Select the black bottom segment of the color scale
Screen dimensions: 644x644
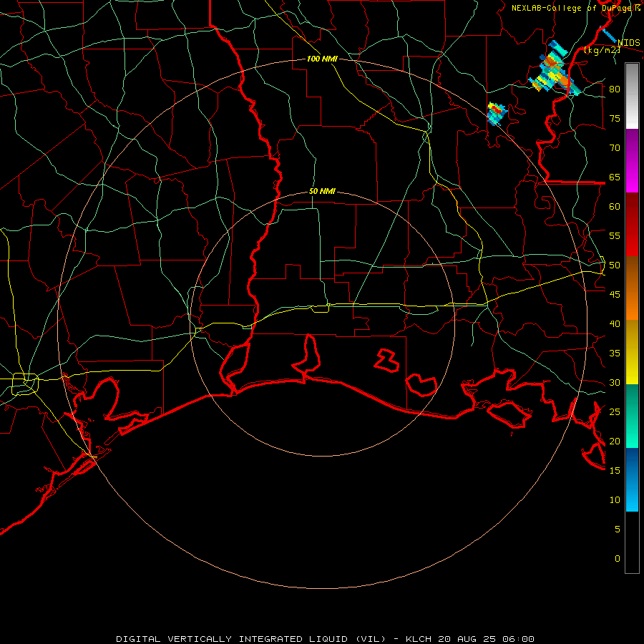coord(632,542)
